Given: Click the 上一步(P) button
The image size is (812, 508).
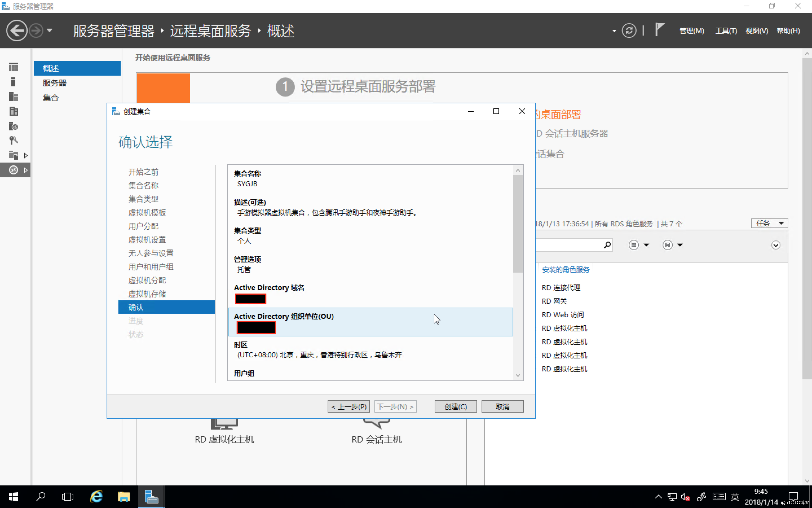Looking at the screenshot, I should [348, 406].
